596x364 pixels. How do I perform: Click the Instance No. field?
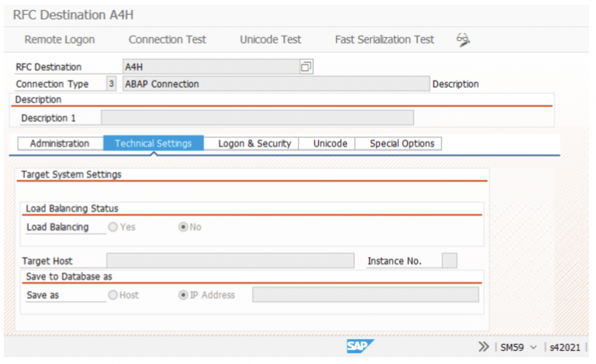449,260
